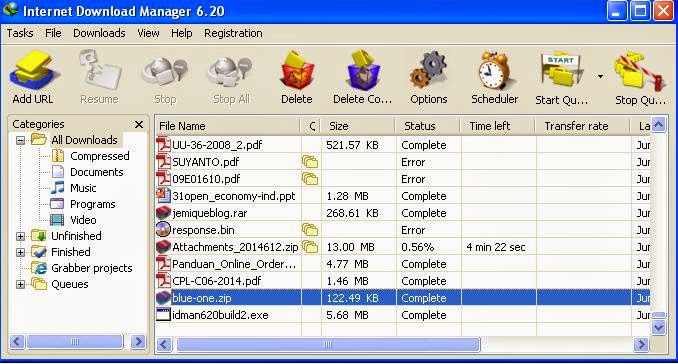
Task: Click the queue icon in the 09E01610.pdf row
Action: (310, 179)
